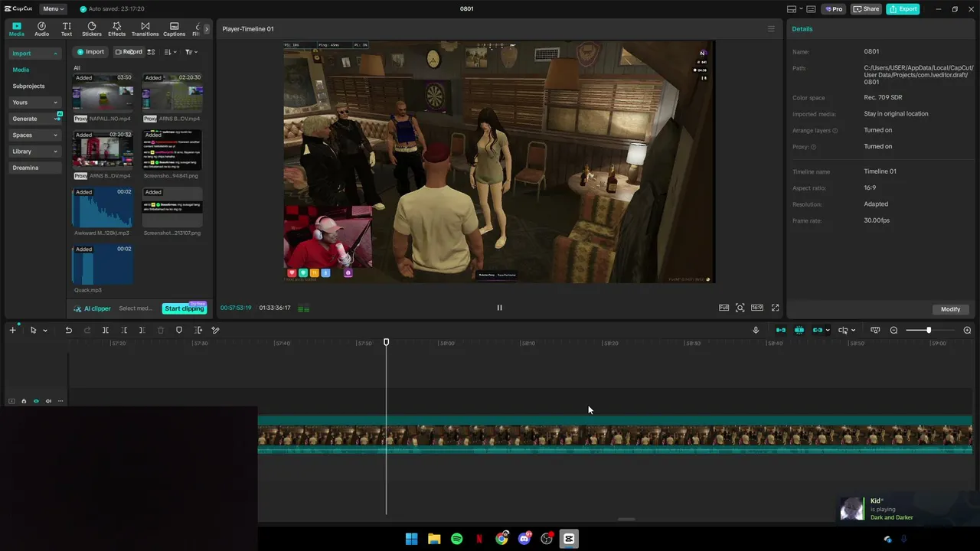Open Subprojects in the sidebar

coord(28,86)
